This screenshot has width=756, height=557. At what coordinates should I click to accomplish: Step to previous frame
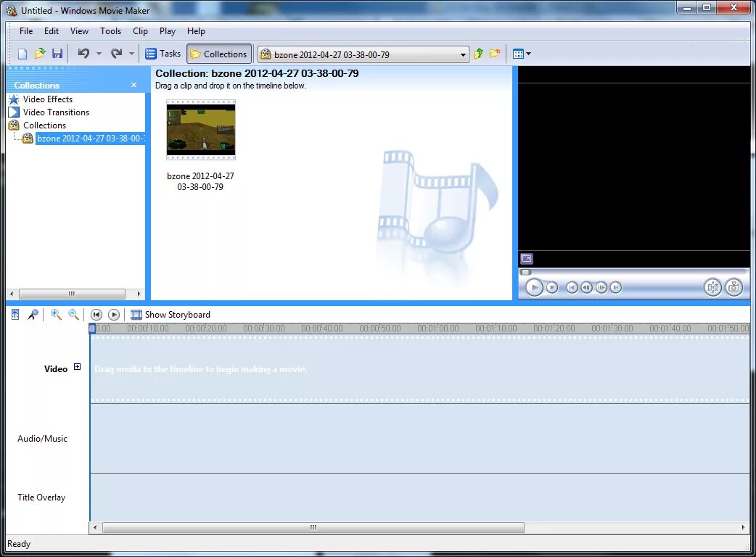click(586, 288)
